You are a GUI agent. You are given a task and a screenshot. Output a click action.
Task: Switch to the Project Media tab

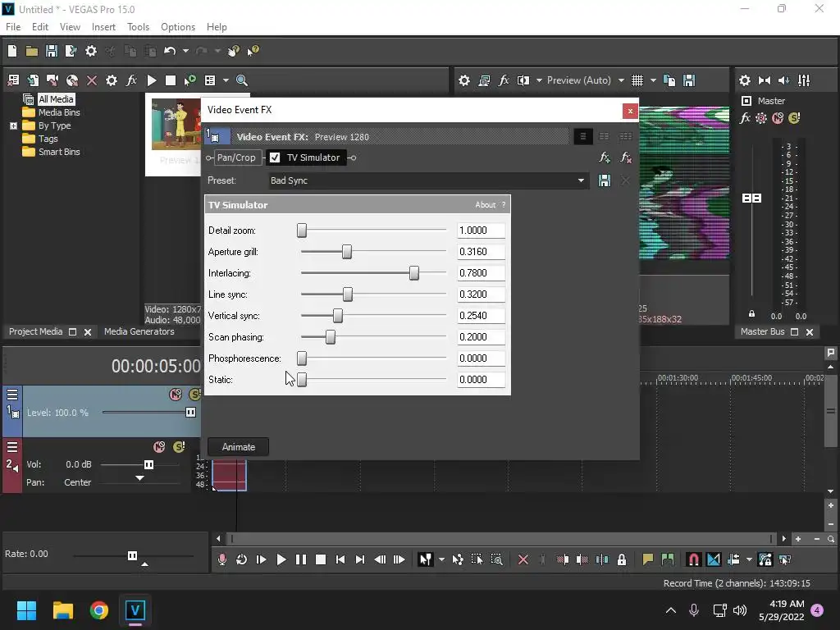(x=36, y=331)
